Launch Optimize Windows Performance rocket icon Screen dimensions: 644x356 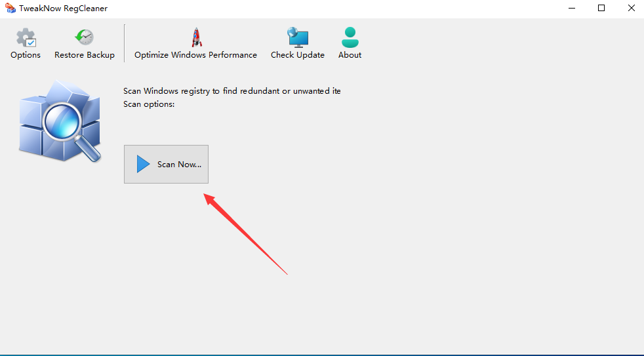[197, 37]
